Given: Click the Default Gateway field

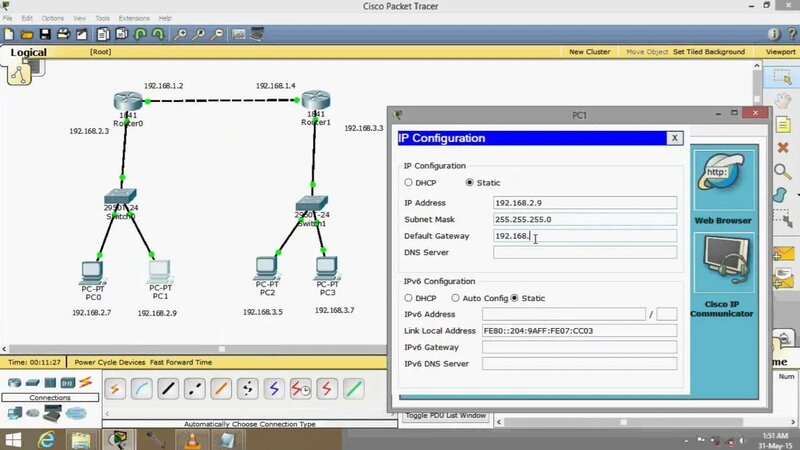Looking at the screenshot, I should coord(585,236).
